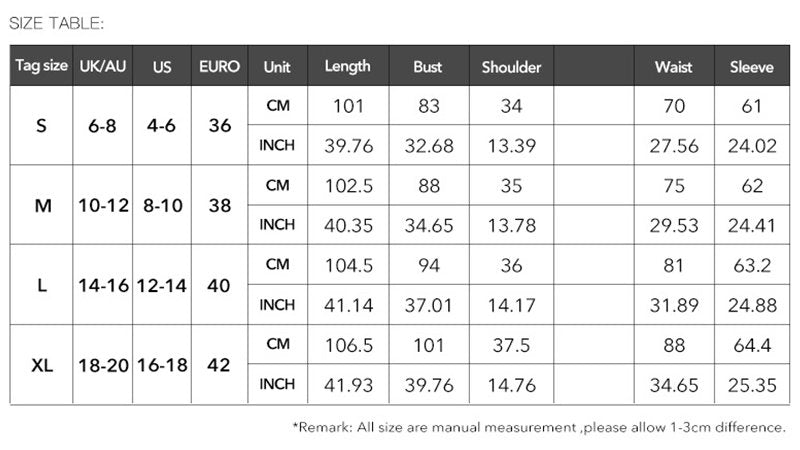800x450 pixels.
Task: Click the SIZE TABLE heading text
Action: (56, 22)
